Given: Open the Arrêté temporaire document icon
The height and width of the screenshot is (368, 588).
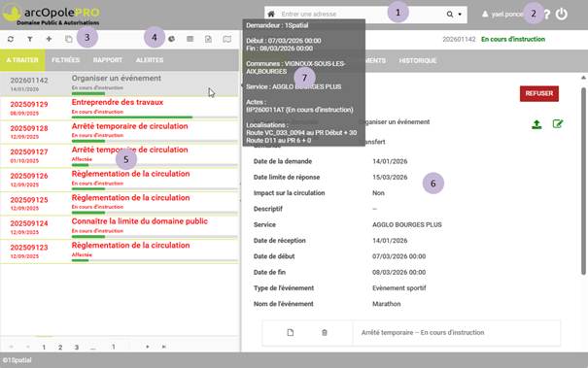Looking at the screenshot, I should click(291, 332).
